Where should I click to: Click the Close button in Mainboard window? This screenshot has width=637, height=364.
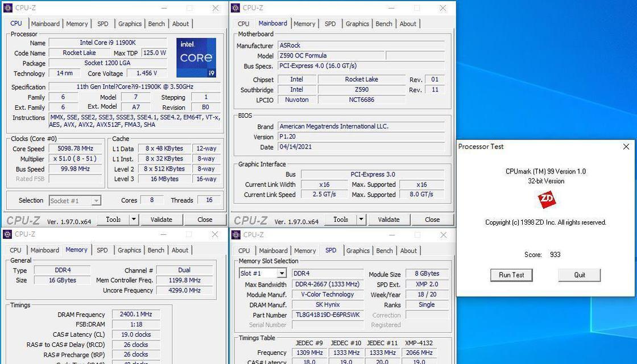tap(432, 220)
